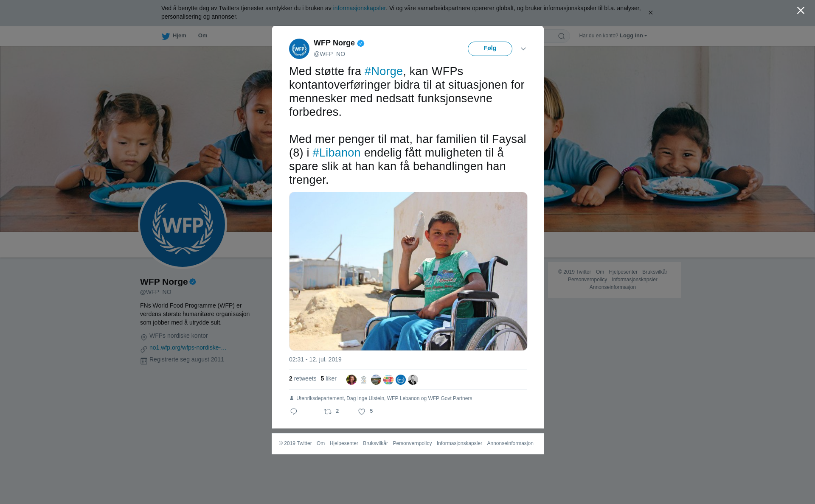Open the #Libanon hashtag link

pos(337,153)
